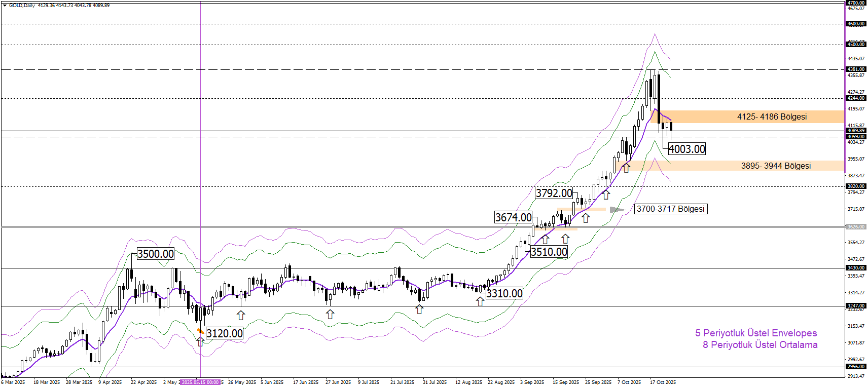Select the highlighted 2025.05.15 00:00 date marker
Screen dimensions: 868x388
tap(200, 382)
